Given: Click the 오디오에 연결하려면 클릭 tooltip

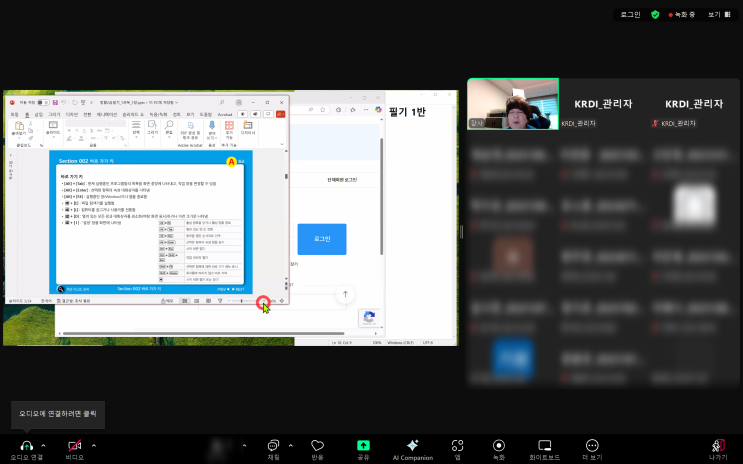Looking at the screenshot, I should 58,414.
